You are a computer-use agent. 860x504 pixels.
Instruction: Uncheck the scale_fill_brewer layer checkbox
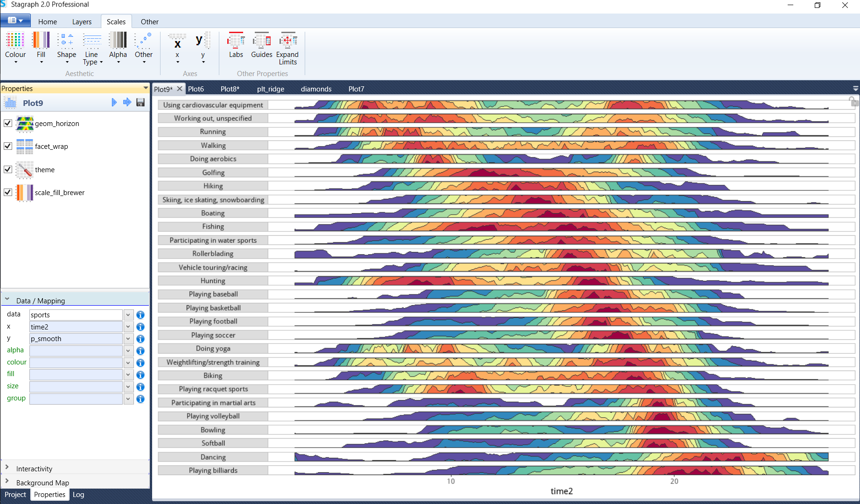(8, 192)
